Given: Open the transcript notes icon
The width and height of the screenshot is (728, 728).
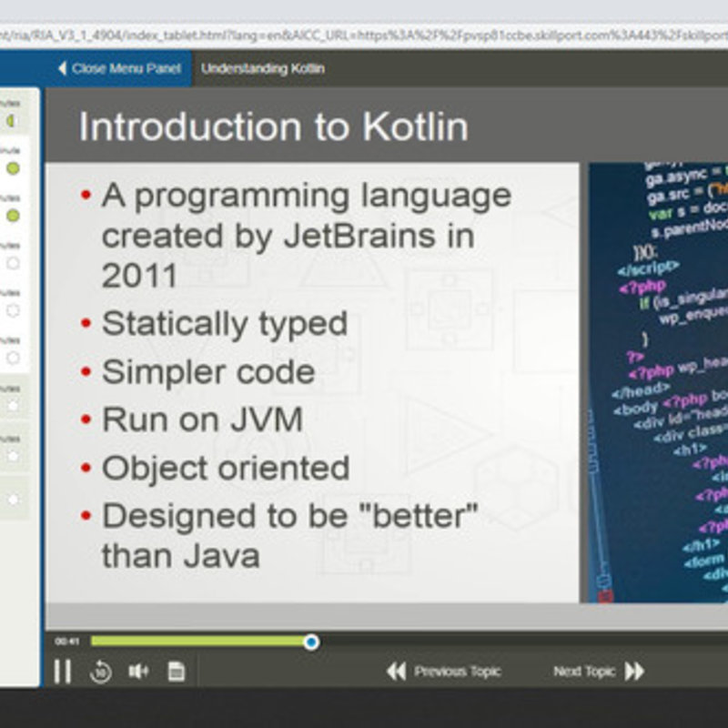Looking at the screenshot, I should click(x=176, y=672).
